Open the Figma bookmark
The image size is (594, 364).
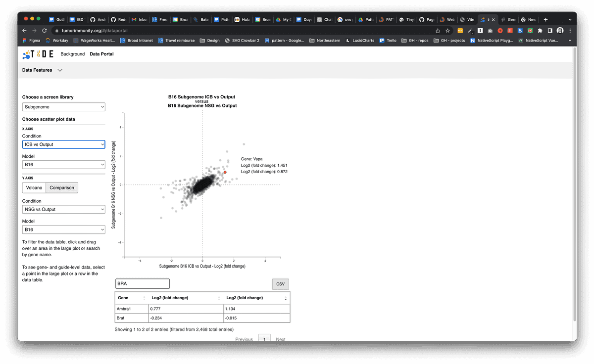(31, 41)
